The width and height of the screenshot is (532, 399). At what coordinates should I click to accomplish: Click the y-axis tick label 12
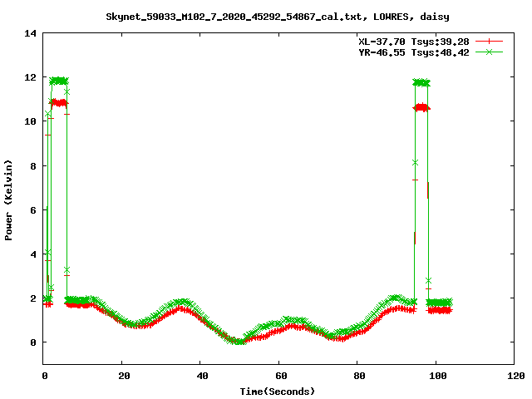[31, 77]
